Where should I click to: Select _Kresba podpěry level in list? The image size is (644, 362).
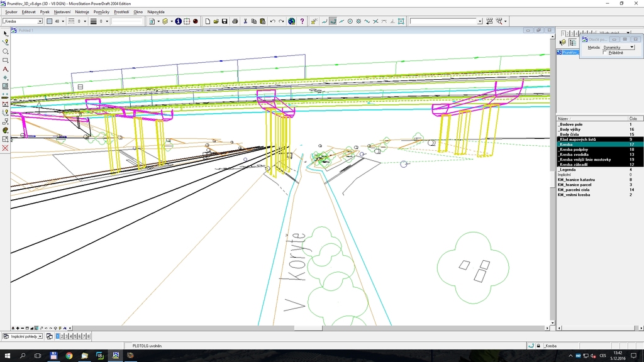click(573, 150)
